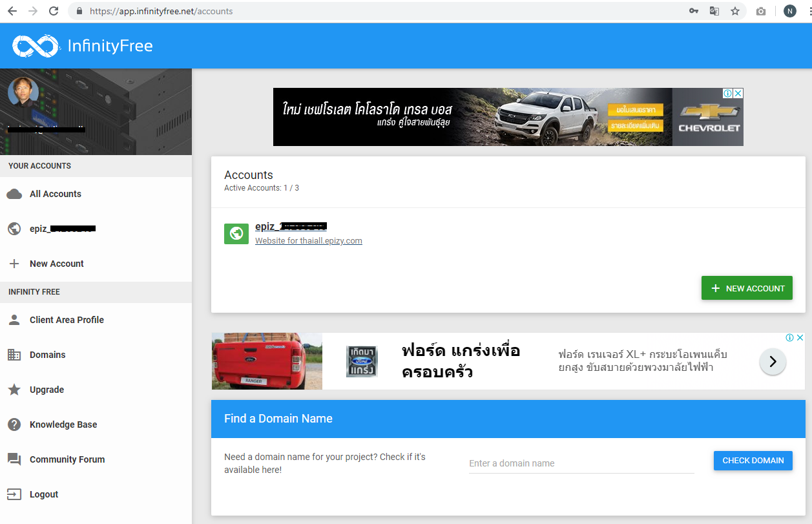Click the user profile photo in sidebar
Image resolution: width=812 pixels, height=524 pixels.
(23, 92)
